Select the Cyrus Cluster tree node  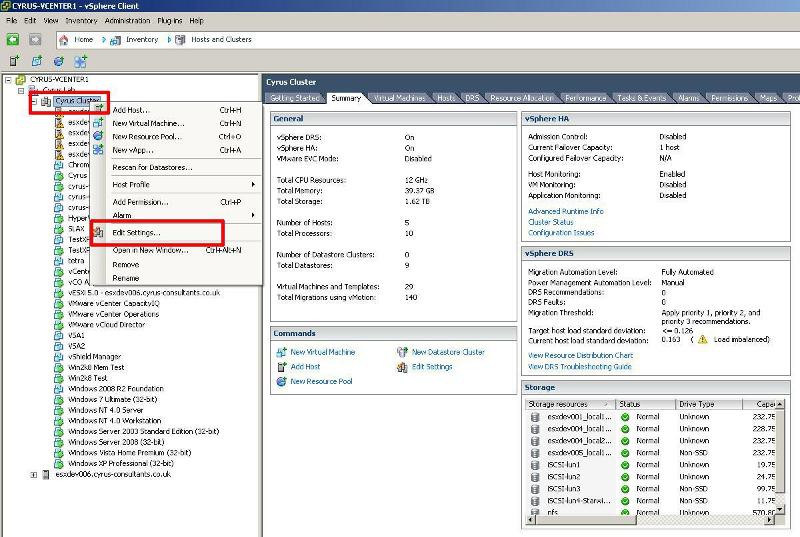point(78,101)
